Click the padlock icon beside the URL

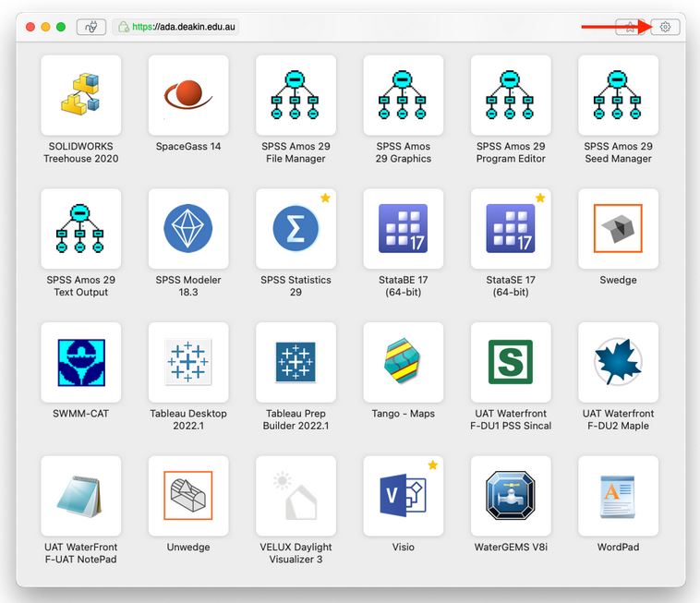123,27
